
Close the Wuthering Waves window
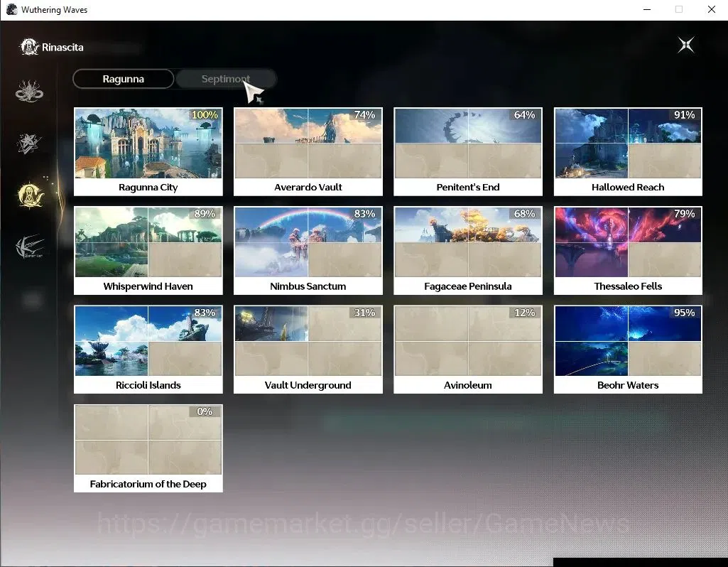pyautogui.click(x=711, y=9)
